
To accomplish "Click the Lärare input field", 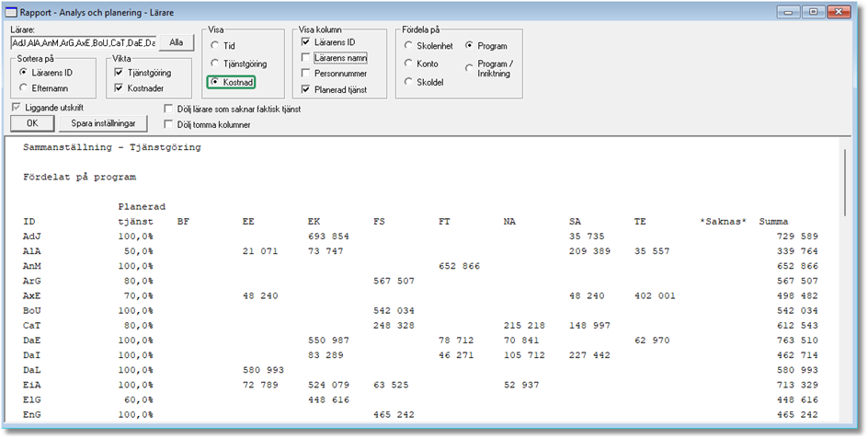I will [83, 42].
